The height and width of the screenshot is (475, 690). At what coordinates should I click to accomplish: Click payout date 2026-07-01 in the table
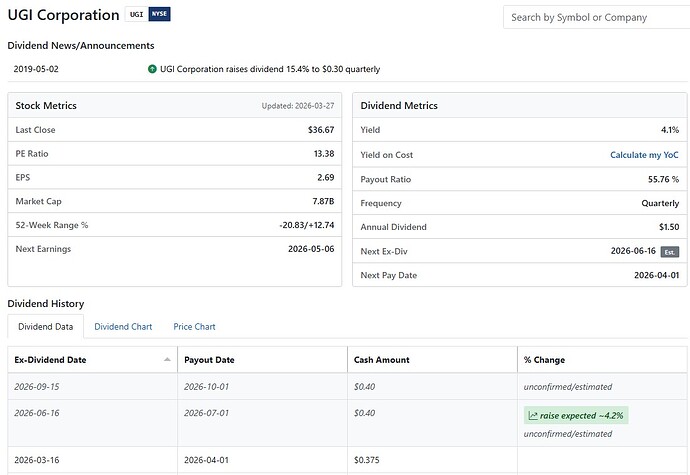[206, 413]
